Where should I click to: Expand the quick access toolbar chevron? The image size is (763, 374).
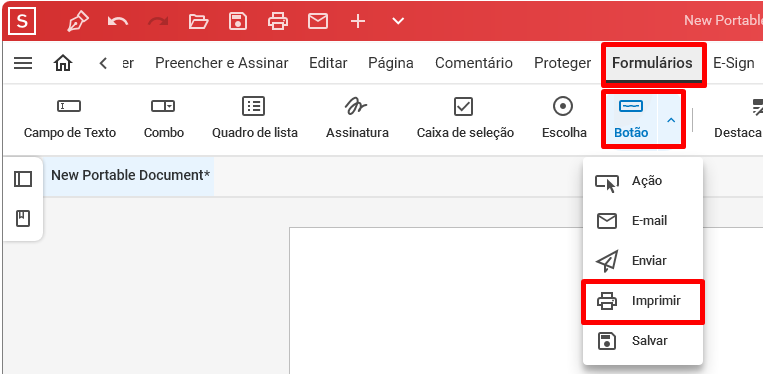pyautogui.click(x=398, y=21)
